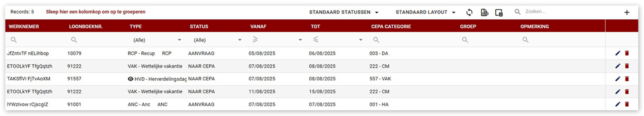The image size is (644, 116).
Task: Open the Standaard Layout dropdown
Action: tap(425, 12)
